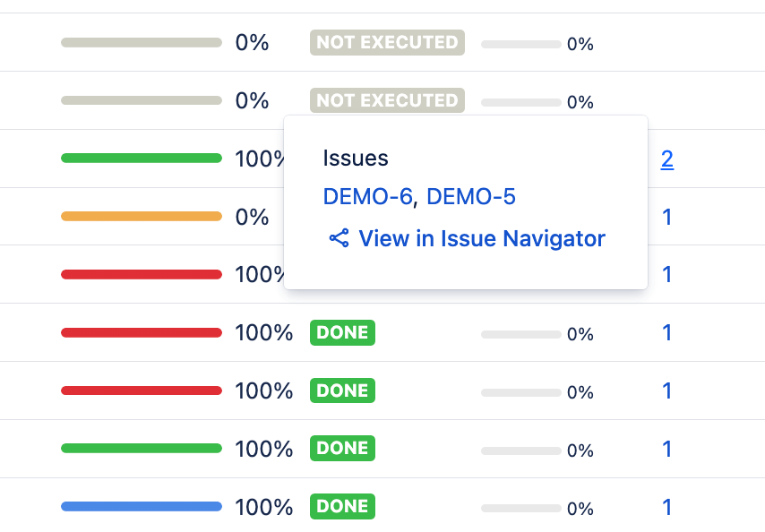Viewport: 765px width, 532px height.
Task: Click the green progress bar in a DONE row
Action: (142, 448)
